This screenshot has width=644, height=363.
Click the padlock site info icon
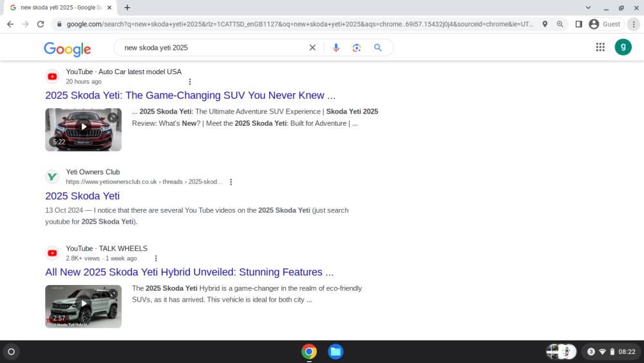[x=59, y=25]
